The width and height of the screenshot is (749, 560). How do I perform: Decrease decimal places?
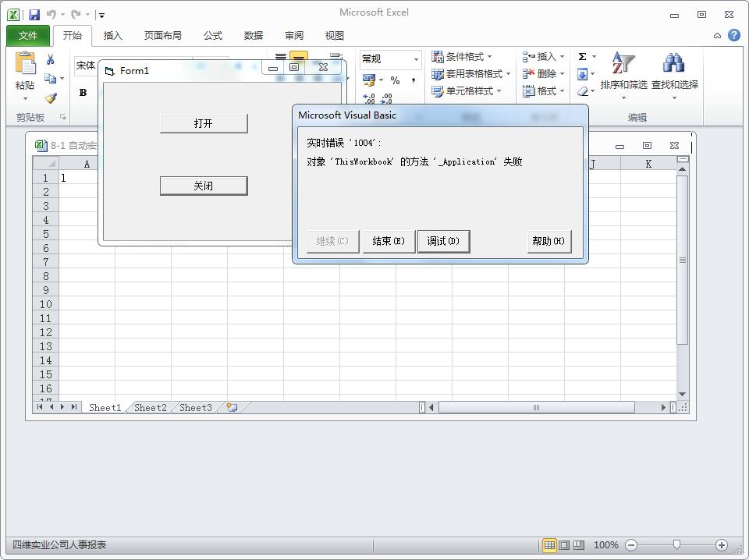click(x=386, y=98)
